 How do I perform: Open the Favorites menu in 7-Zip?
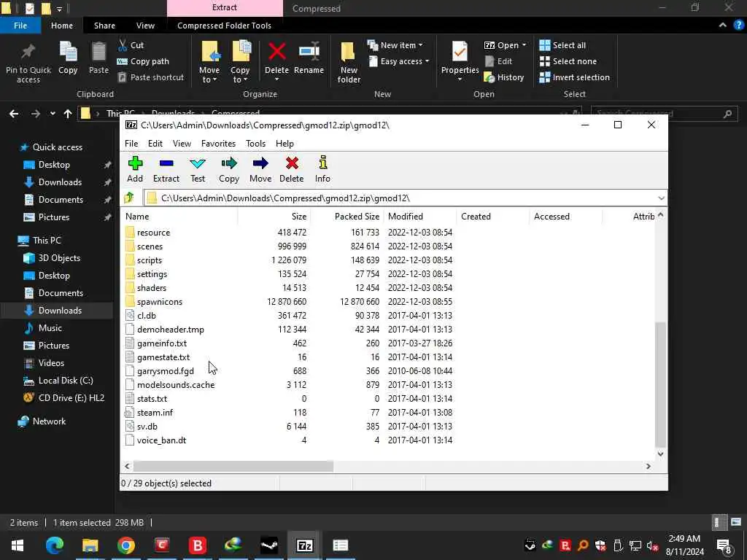(x=218, y=144)
